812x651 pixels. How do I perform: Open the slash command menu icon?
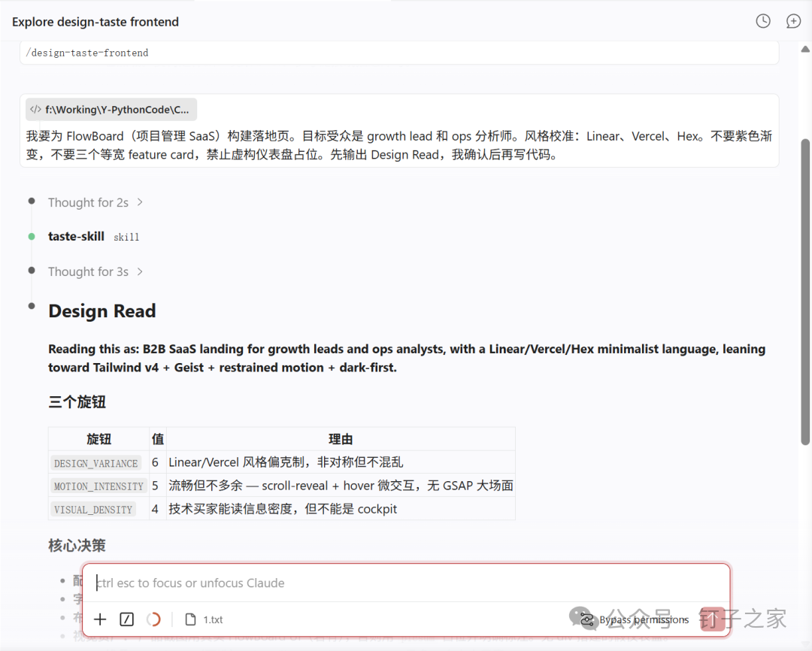click(126, 619)
